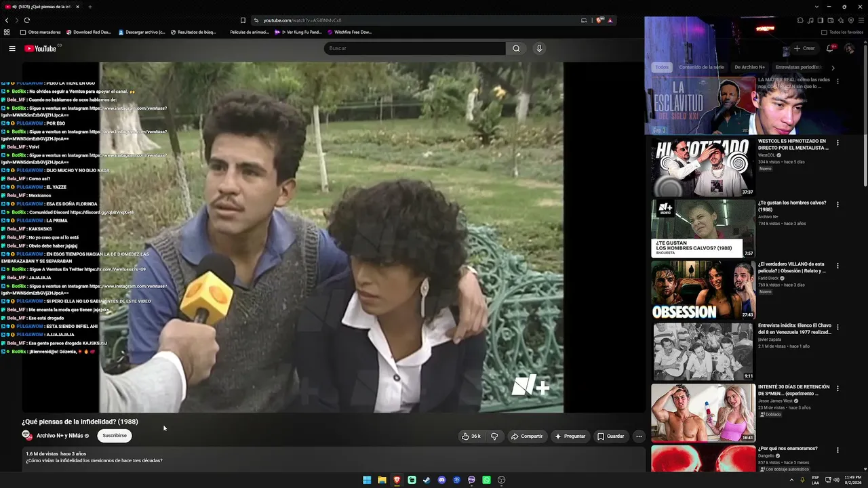The image size is (868, 488).
Task: Open YouTube notifications bell
Action: coord(829,48)
